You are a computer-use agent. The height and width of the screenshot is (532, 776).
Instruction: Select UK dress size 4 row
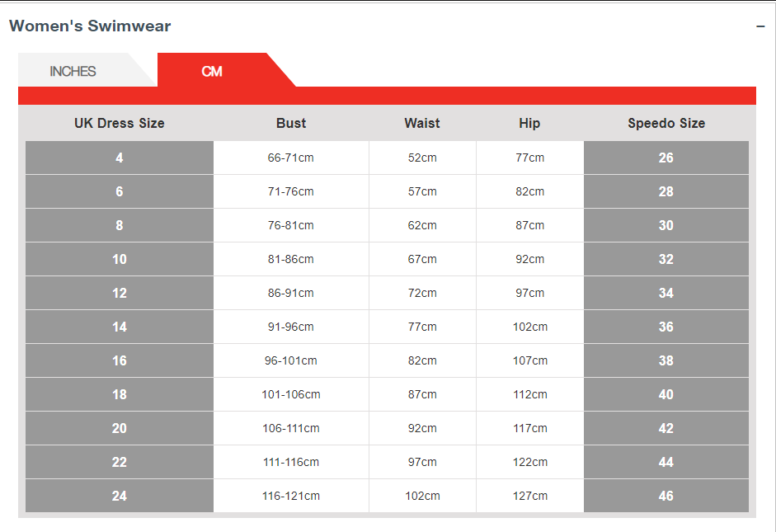point(120,158)
